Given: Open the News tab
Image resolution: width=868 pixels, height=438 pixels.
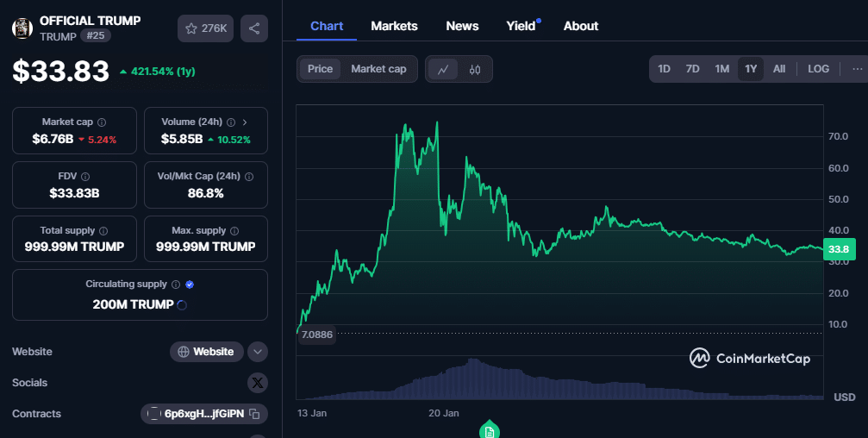Looking at the screenshot, I should click(462, 26).
